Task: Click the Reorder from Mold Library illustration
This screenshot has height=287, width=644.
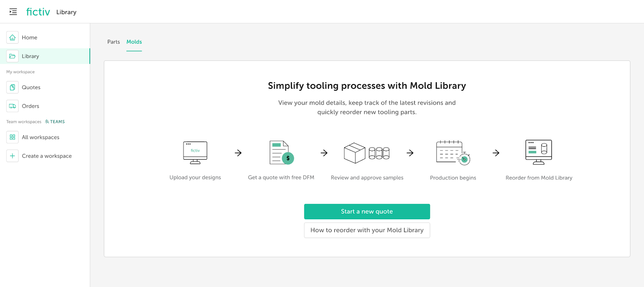Action: (539, 152)
